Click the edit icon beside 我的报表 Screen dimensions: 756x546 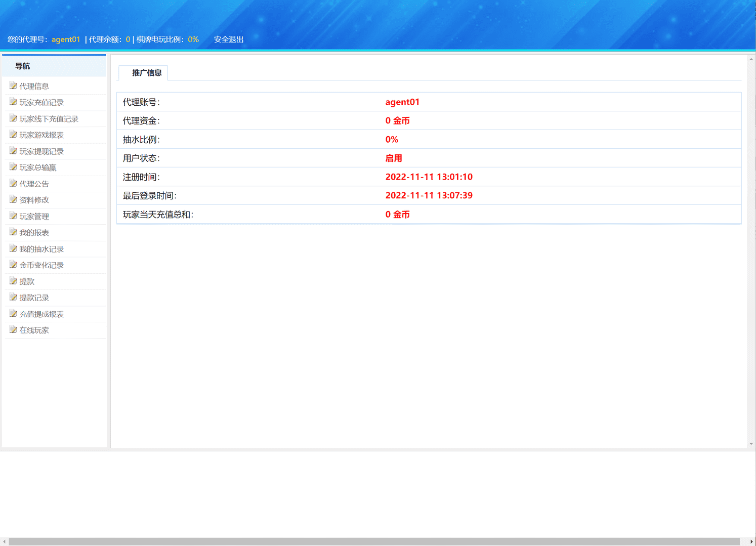click(x=13, y=232)
